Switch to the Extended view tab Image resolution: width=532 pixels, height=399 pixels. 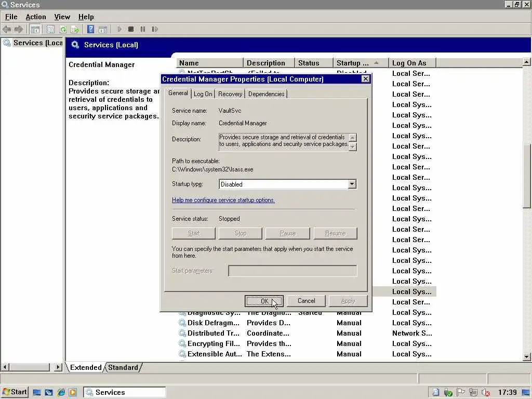pos(86,367)
